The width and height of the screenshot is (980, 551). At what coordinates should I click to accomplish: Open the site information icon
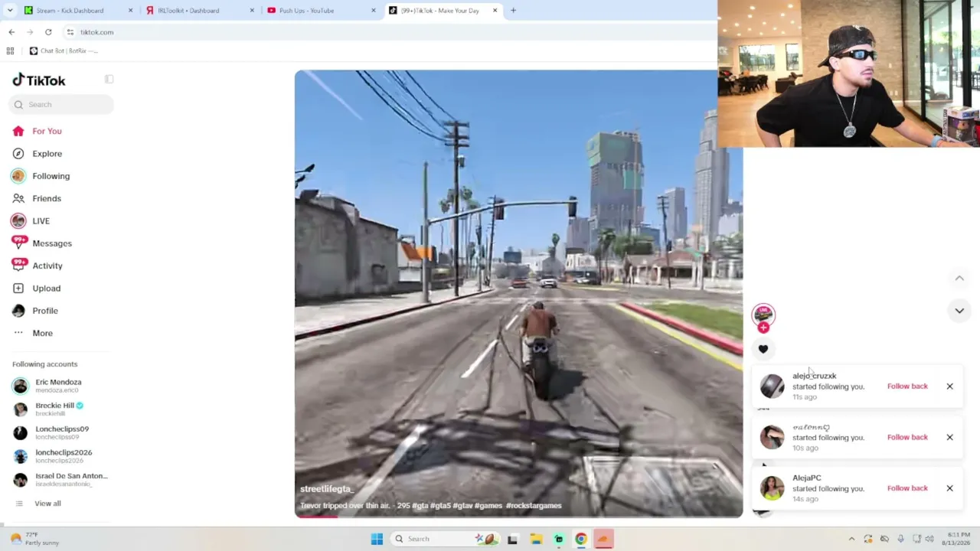tap(70, 32)
